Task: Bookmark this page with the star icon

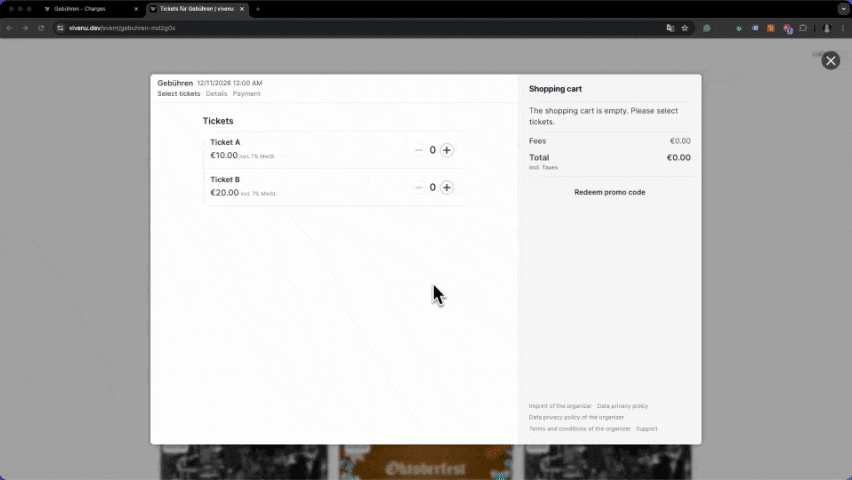Action: click(x=685, y=28)
